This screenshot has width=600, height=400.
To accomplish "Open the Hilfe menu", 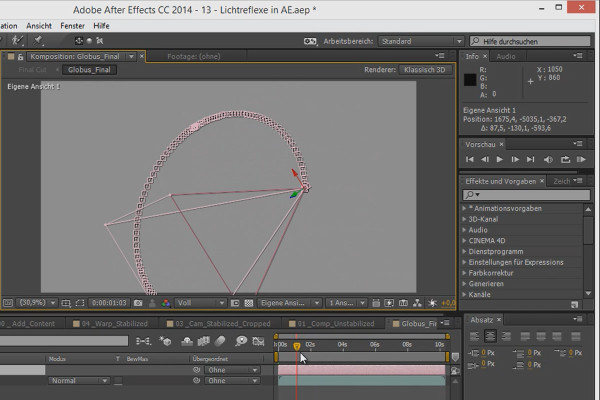I will pyautogui.click(x=101, y=26).
